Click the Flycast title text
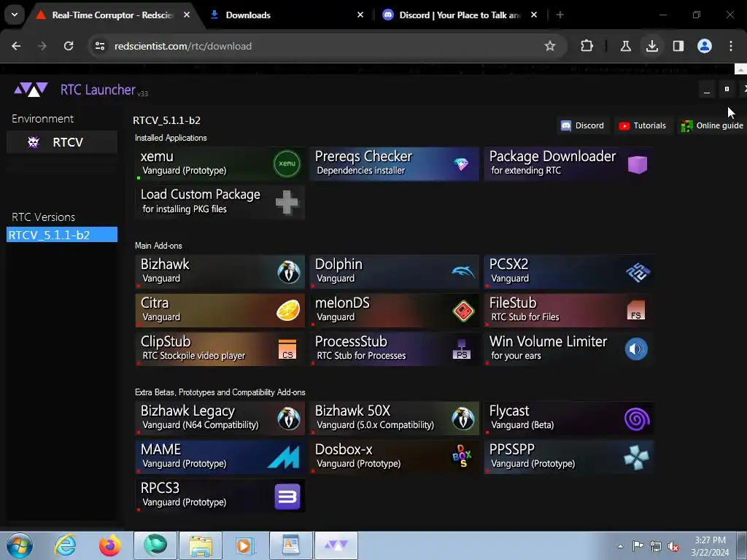 click(509, 411)
